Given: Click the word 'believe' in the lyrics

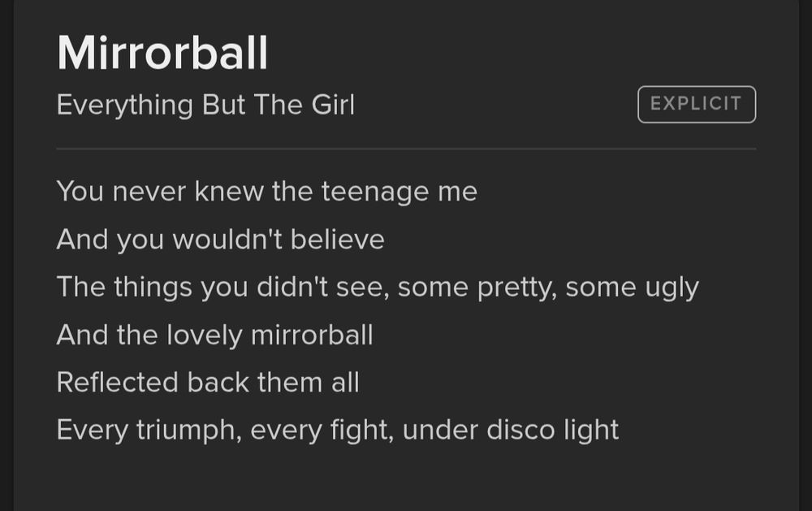Looking at the screenshot, I should [x=337, y=240].
